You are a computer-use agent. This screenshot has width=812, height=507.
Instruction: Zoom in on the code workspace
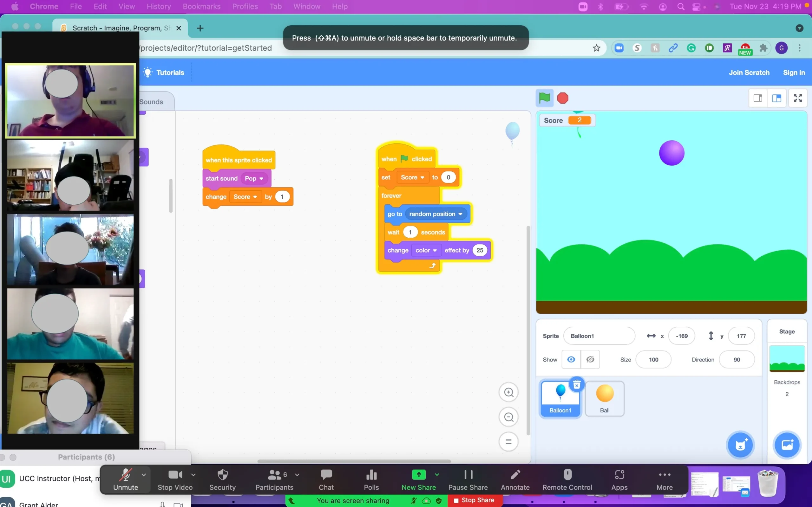[x=509, y=392]
